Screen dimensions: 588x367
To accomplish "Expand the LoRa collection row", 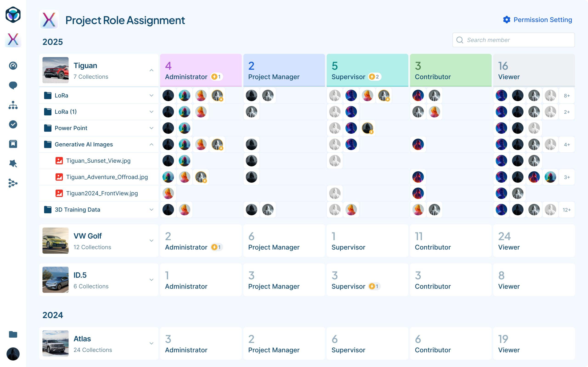I will (152, 95).
